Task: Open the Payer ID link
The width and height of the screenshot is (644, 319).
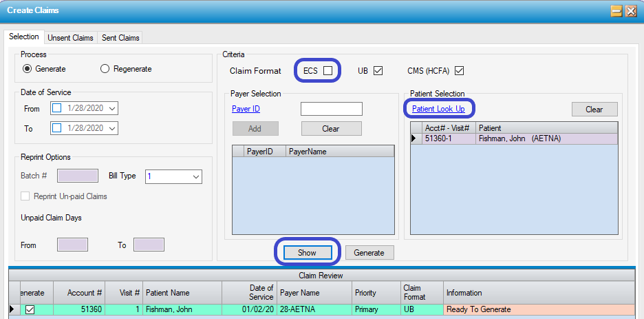Action: [x=246, y=109]
